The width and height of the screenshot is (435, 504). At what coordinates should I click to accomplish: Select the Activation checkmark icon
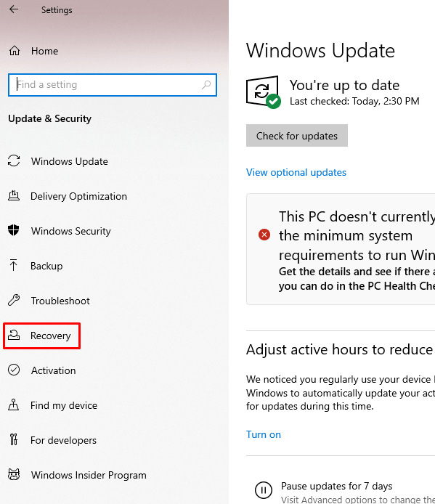pyautogui.click(x=14, y=370)
